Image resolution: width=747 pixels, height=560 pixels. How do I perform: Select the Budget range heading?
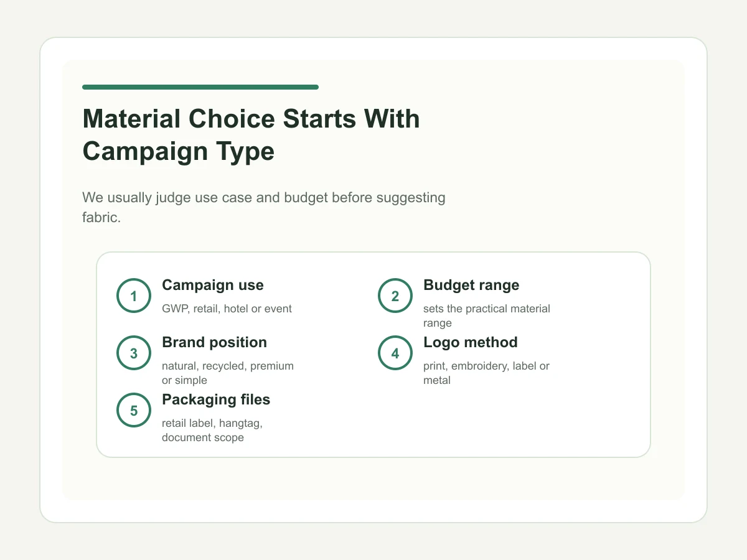click(x=471, y=285)
